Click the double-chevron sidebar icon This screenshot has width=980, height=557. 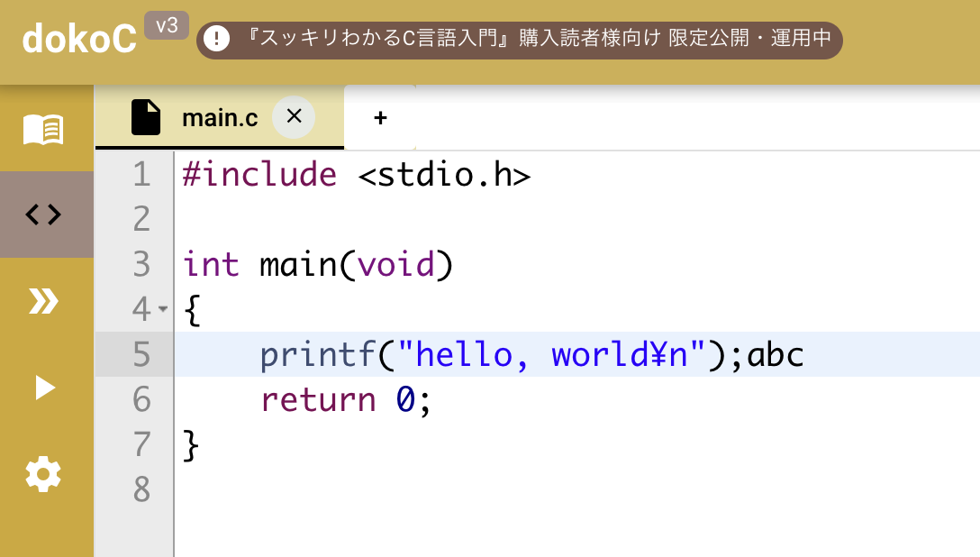(x=43, y=301)
